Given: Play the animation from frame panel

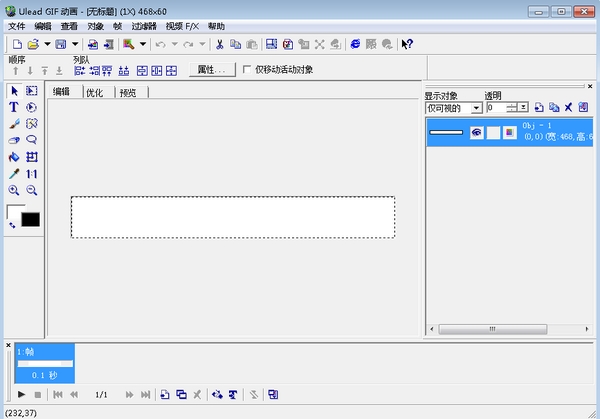Looking at the screenshot, I should (x=22, y=395).
